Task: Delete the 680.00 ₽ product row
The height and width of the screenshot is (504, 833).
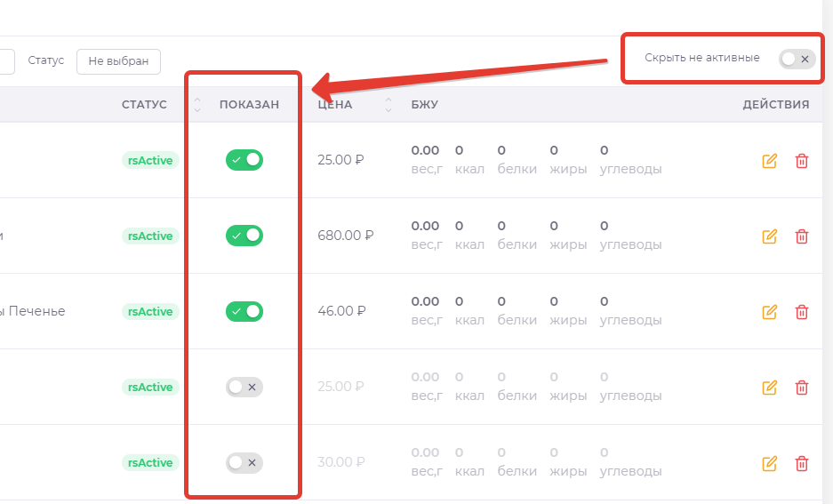Action: [x=802, y=236]
